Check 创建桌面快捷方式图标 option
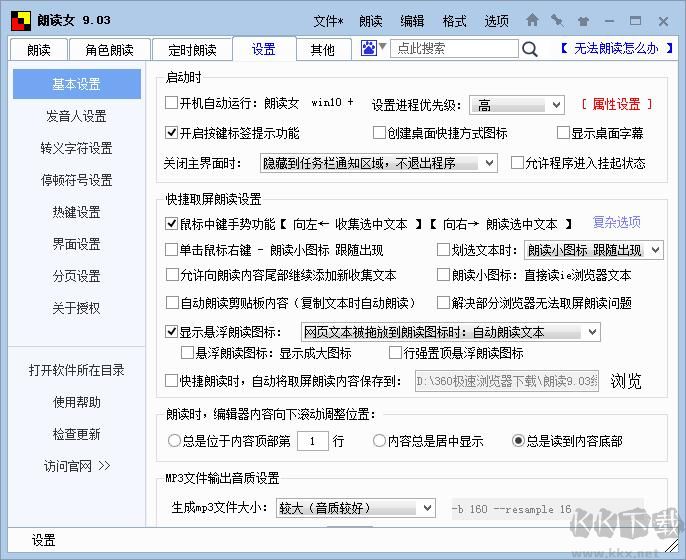Image resolution: width=686 pixels, height=560 pixels. click(379, 133)
